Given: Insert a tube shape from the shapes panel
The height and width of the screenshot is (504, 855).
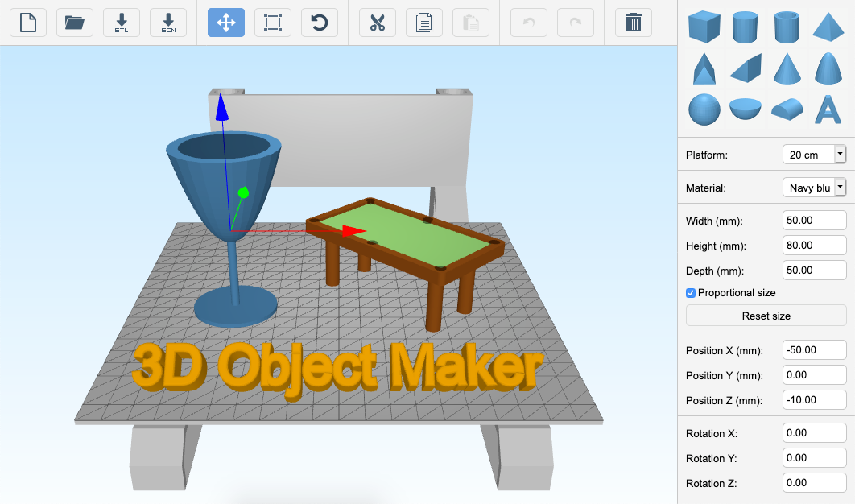Looking at the screenshot, I should pyautogui.click(x=786, y=27).
